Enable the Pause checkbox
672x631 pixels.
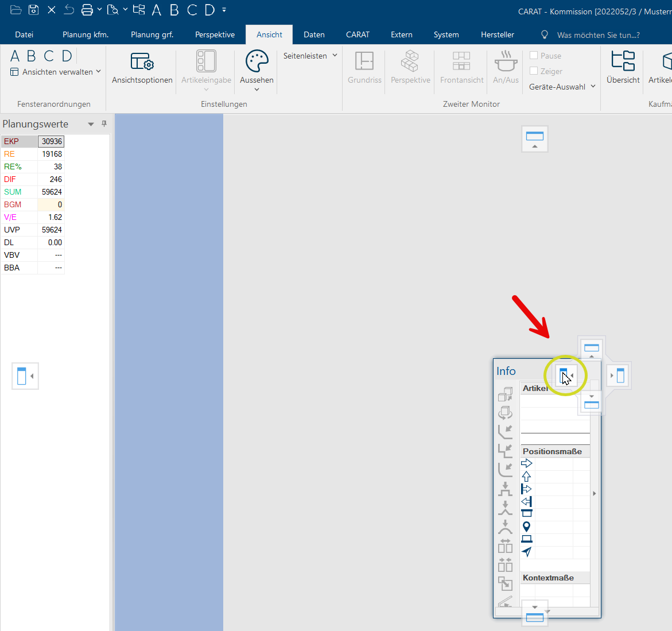click(534, 56)
